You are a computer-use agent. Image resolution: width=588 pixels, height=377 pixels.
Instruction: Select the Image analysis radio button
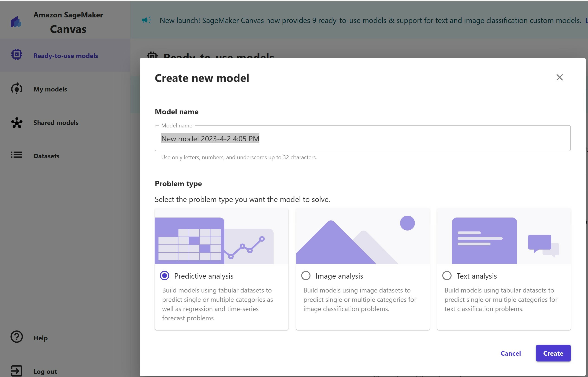pos(306,276)
